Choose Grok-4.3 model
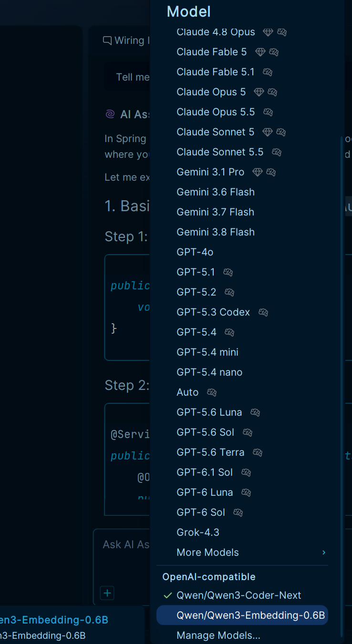 pyautogui.click(x=242, y=532)
